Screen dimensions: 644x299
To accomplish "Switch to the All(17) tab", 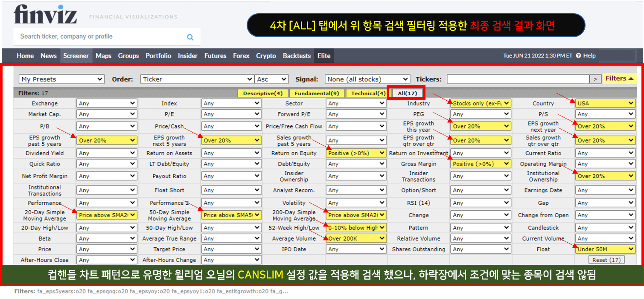I will pos(407,93).
